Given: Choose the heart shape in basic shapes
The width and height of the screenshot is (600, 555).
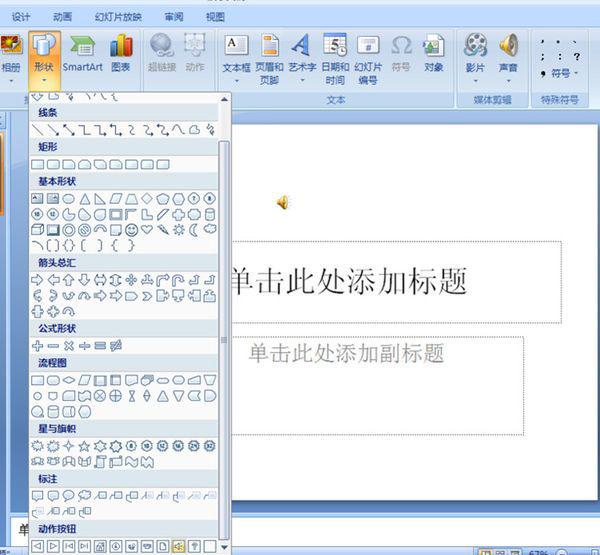Looking at the screenshot, I should tap(146, 229).
